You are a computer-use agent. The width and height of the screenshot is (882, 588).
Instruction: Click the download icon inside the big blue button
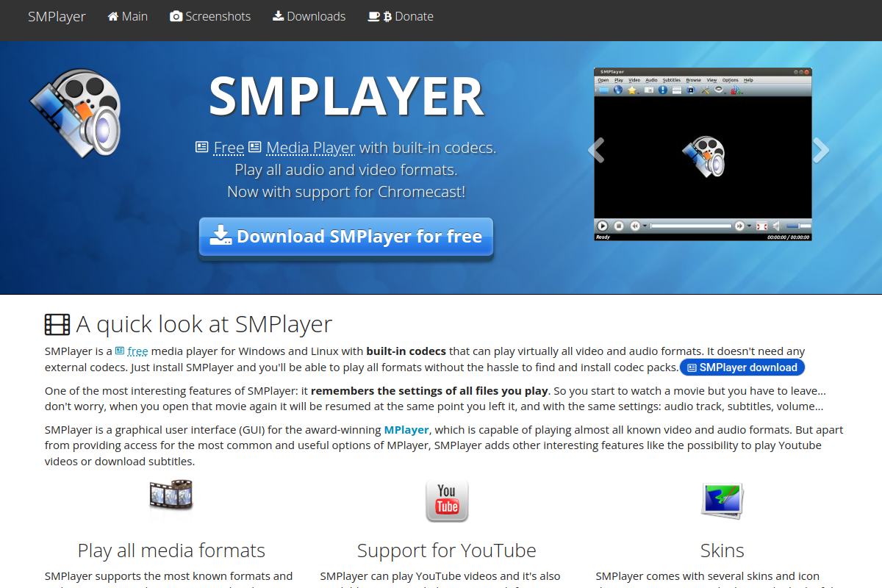point(220,236)
